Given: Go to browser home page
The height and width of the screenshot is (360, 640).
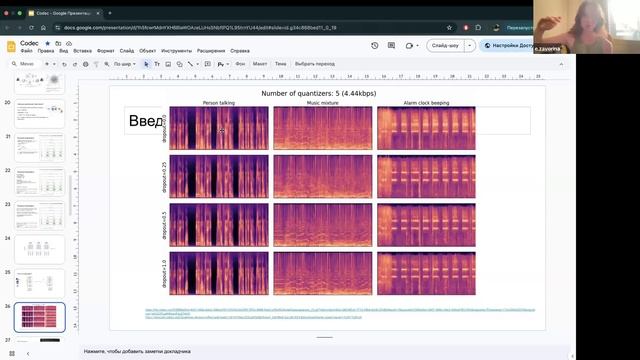Looking at the screenshot, I should (x=43, y=28).
